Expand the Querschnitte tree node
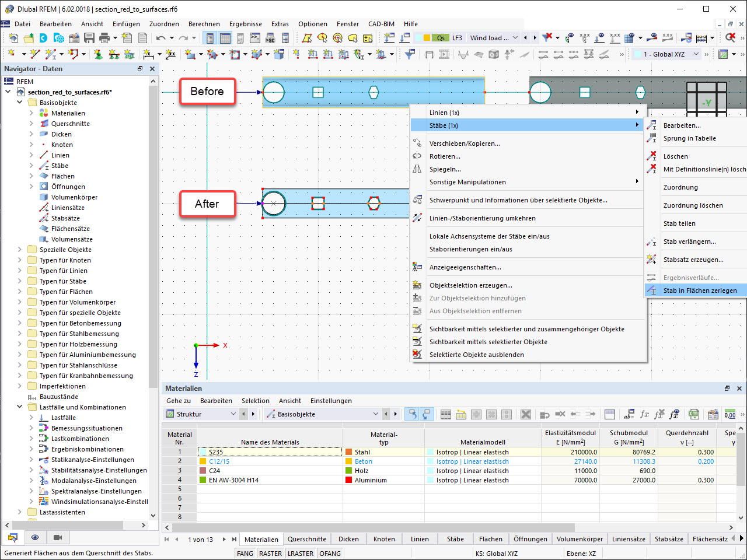Viewport: 747px width, 560px height. click(32, 124)
